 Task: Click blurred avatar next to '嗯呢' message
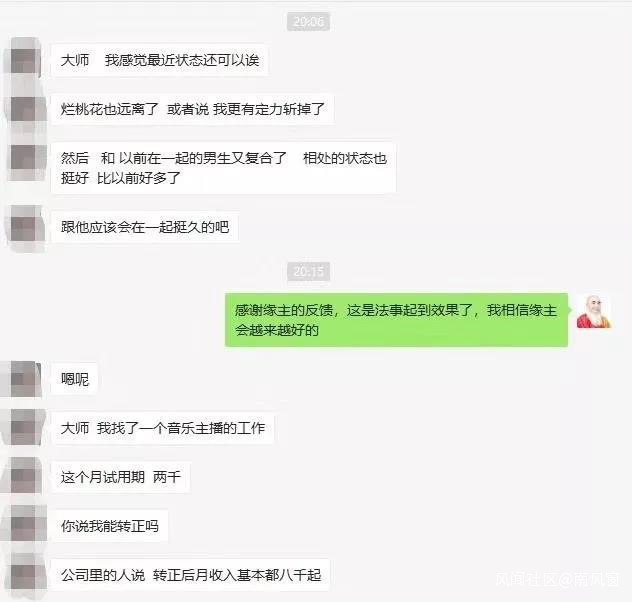pos(23,380)
